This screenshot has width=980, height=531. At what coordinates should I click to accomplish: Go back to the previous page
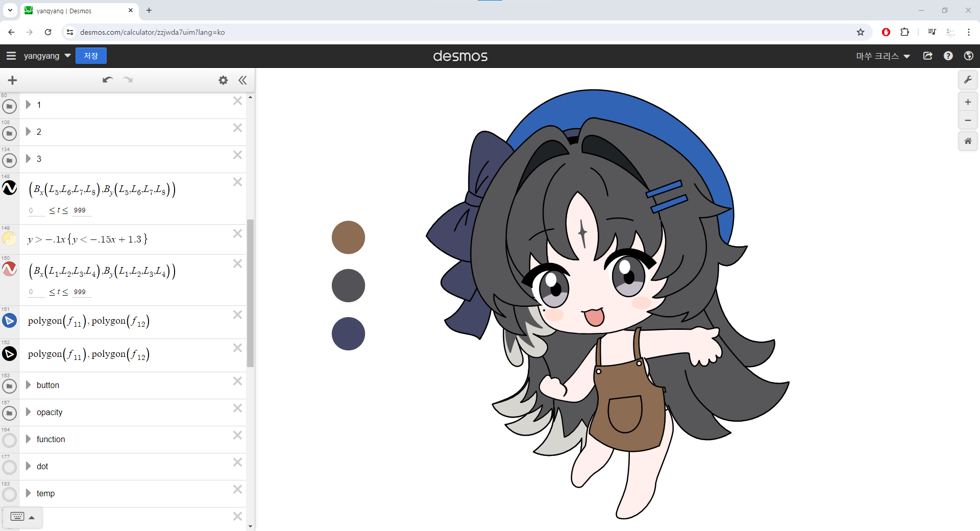(x=11, y=32)
